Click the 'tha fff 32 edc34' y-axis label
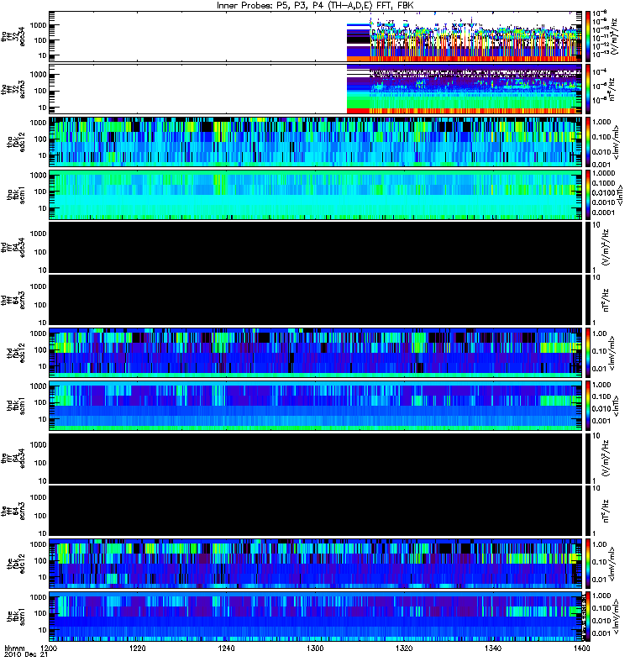The height and width of the screenshot is (672, 630). (13, 37)
